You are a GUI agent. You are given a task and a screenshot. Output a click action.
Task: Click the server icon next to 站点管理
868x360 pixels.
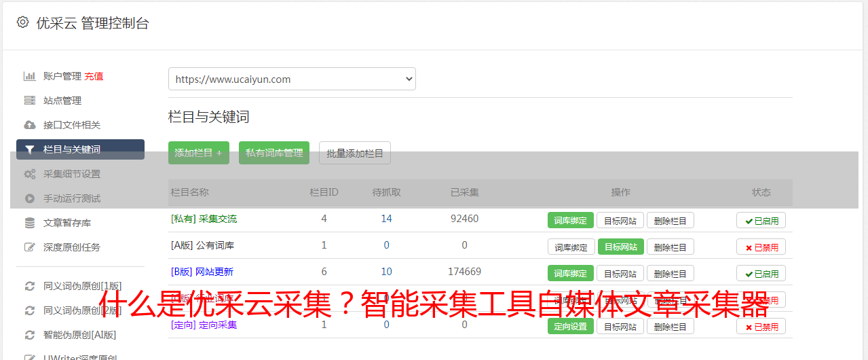29,101
